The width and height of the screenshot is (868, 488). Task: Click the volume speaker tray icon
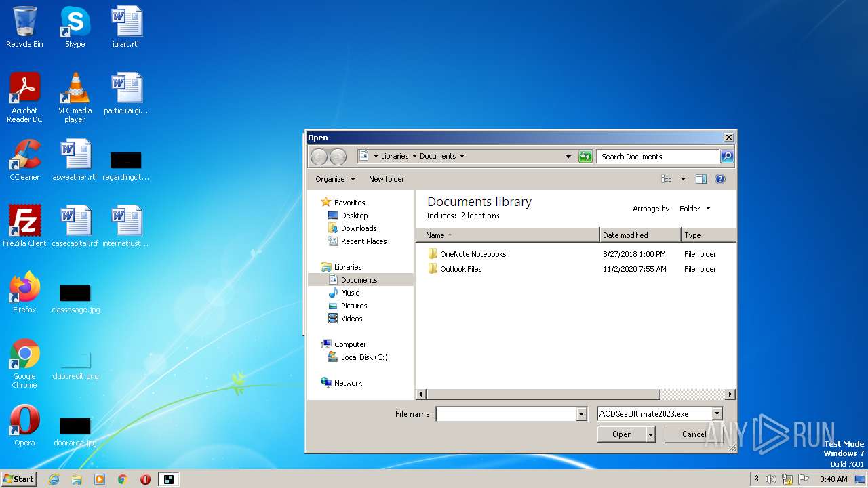(770, 479)
